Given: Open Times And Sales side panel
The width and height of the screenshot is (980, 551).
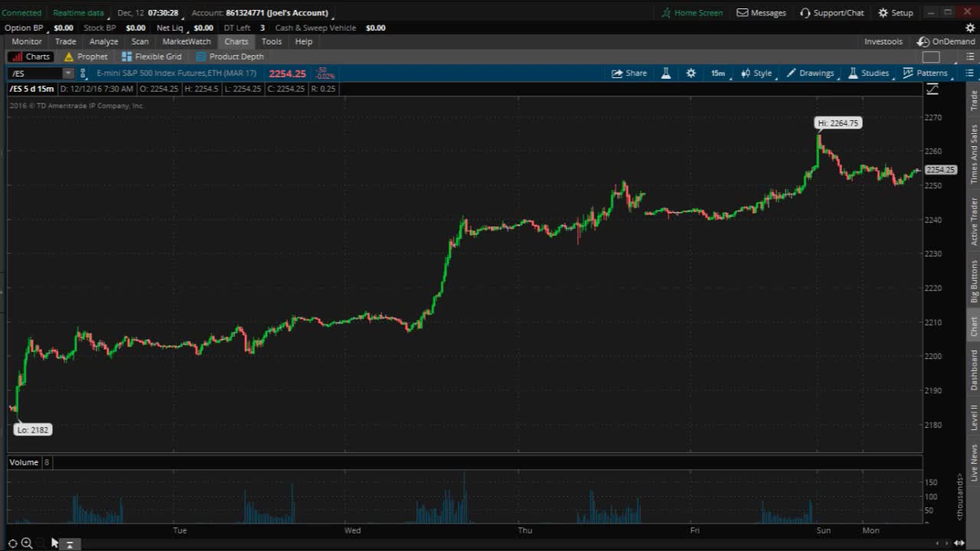Looking at the screenshot, I should coord(974,154).
